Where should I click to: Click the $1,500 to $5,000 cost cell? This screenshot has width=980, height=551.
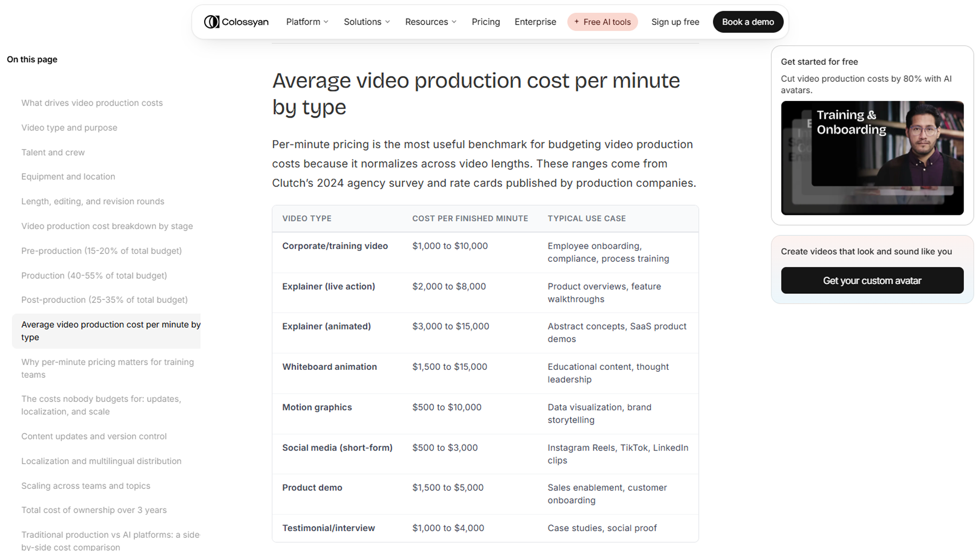pos(448,488)
